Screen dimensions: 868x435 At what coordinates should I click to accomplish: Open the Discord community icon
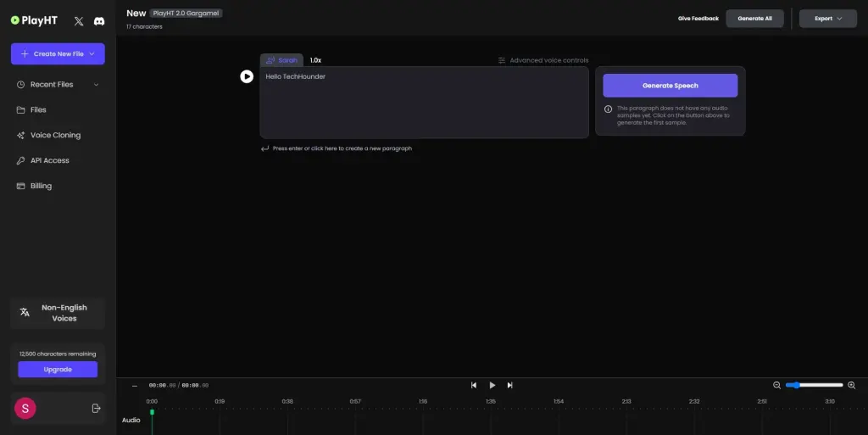point(99,20)
